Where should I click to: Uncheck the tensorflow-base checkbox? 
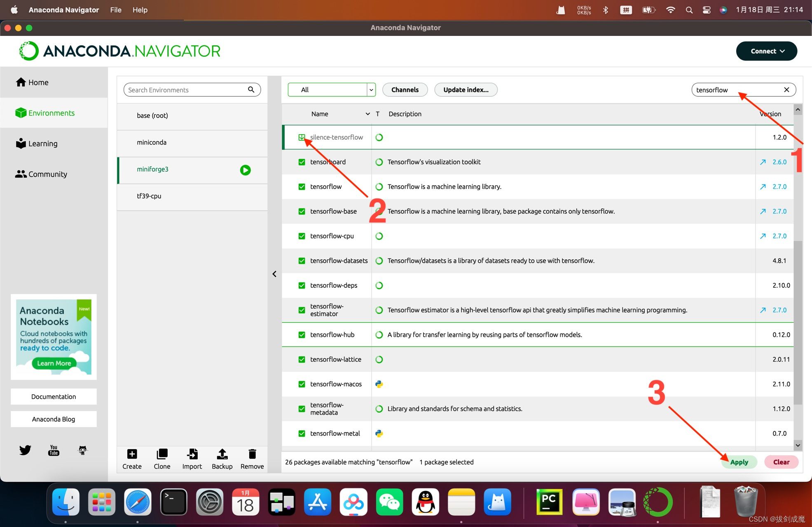302,211
